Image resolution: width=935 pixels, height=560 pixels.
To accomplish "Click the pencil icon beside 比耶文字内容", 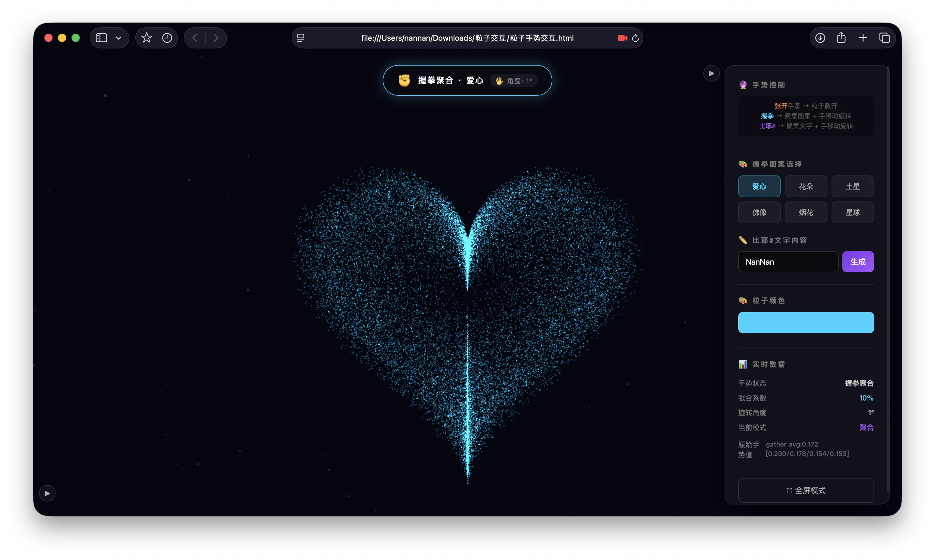I will click(x=743, y=240).
